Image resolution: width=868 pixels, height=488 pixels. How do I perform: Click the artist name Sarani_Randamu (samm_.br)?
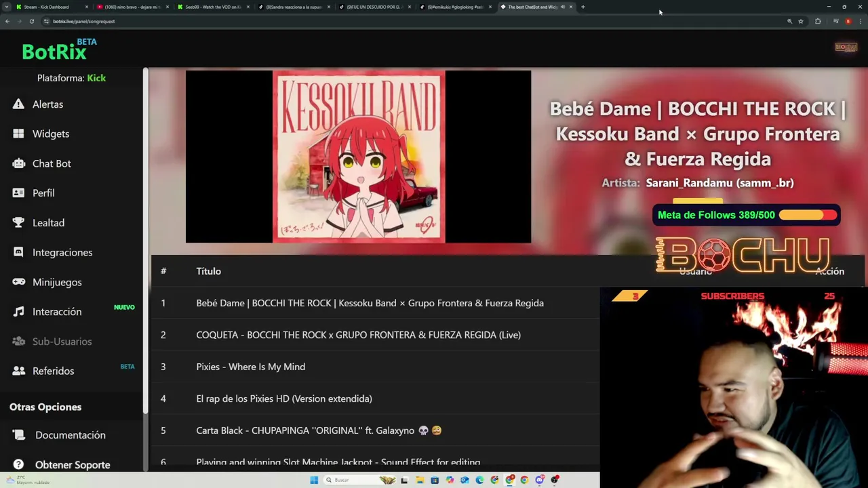tap(719, 183)
